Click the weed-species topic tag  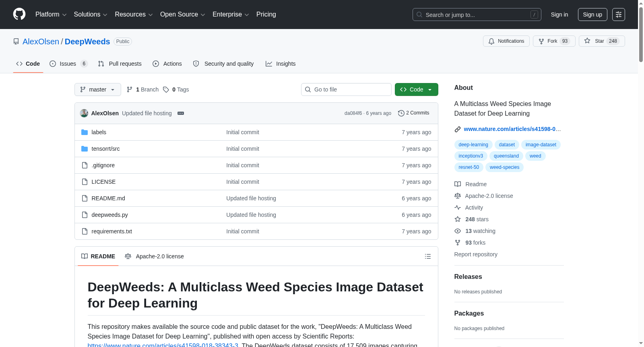(505, 167)
